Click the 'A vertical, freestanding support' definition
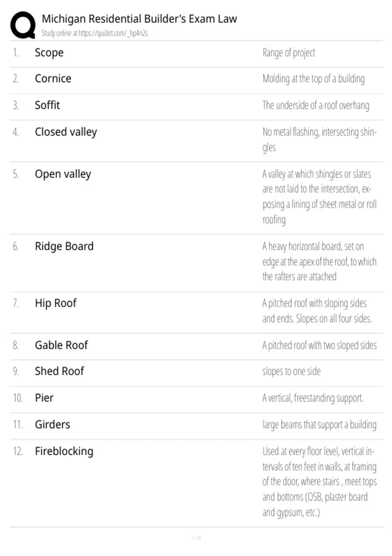 (313, 398)
